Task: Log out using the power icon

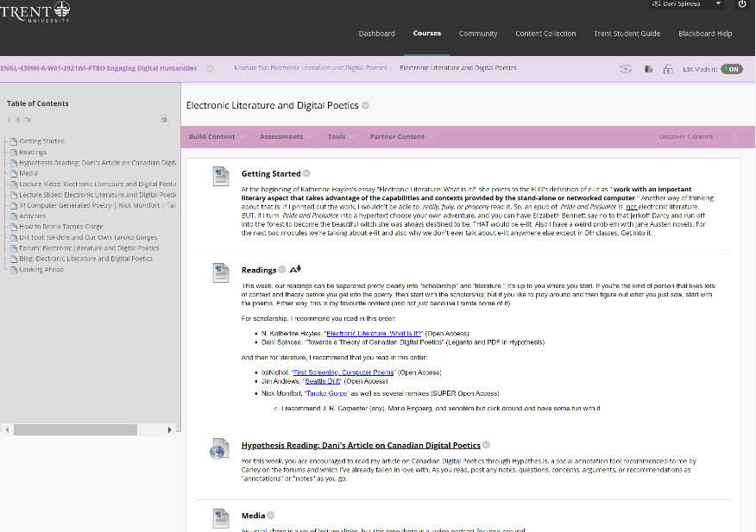Action: [x=742, y=3]
